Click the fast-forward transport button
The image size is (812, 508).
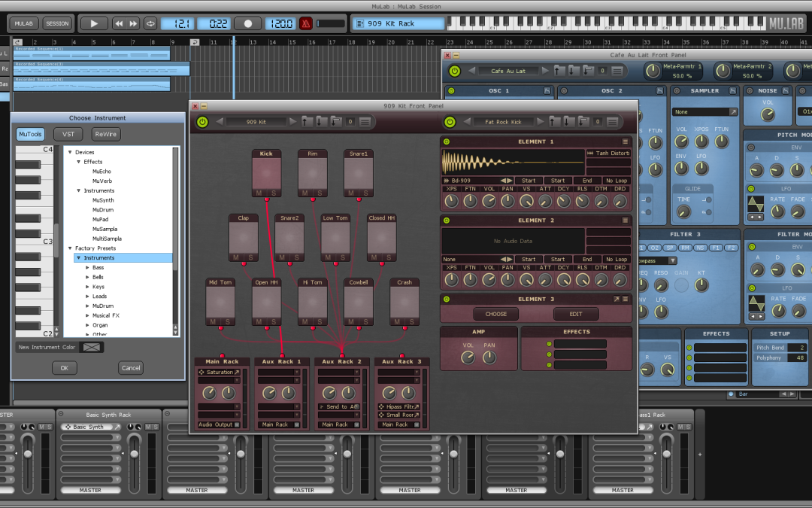[134, 23]
